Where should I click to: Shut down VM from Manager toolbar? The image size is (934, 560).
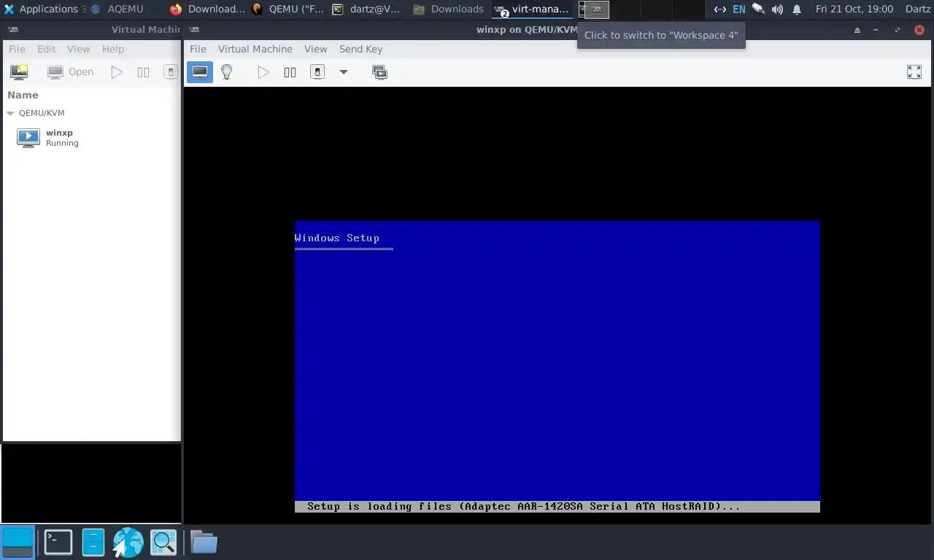[x=170, y=71]
